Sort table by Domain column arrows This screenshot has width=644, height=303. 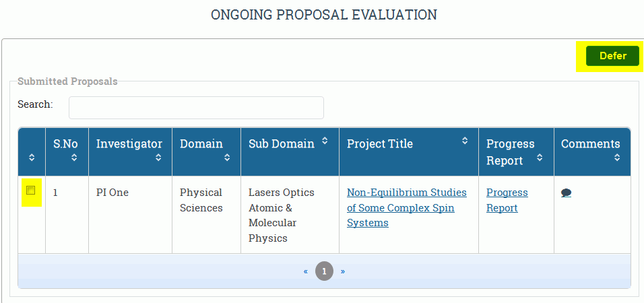tap(227, 158)
